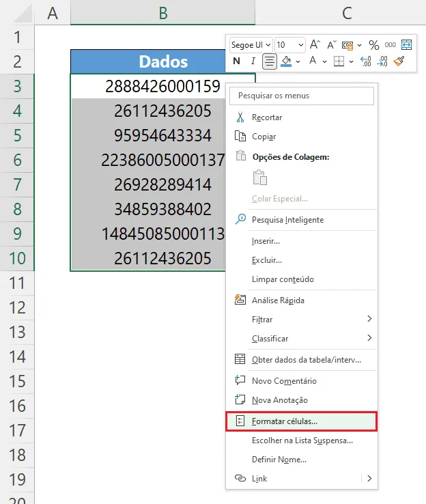Add a Nova Anotação

click(x=279, y=400)
